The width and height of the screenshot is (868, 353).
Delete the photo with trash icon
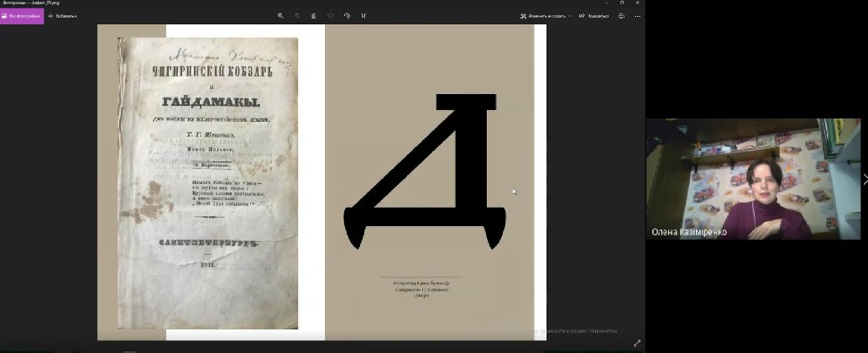pos(314,15)
